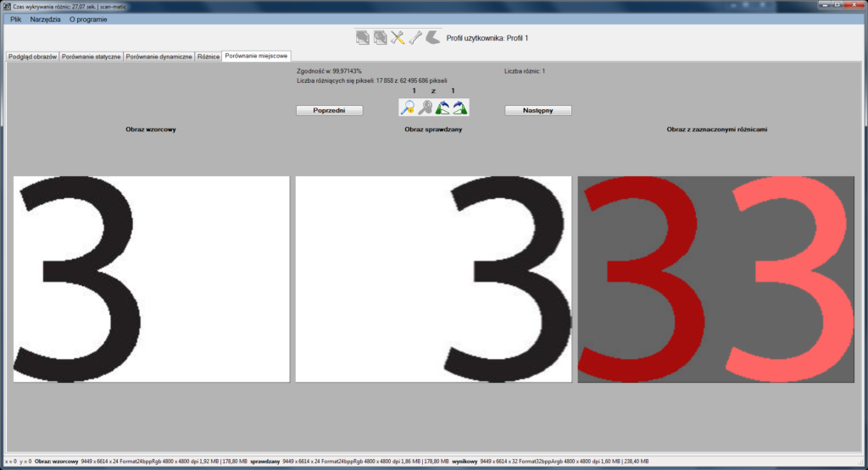Click the Obraz sprawdzany checked image

pos(433,279)
